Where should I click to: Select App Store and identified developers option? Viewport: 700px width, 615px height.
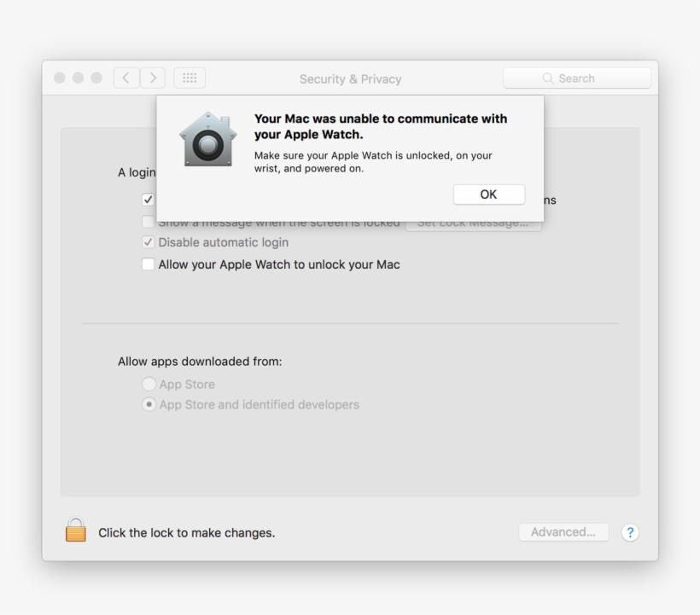148,404
